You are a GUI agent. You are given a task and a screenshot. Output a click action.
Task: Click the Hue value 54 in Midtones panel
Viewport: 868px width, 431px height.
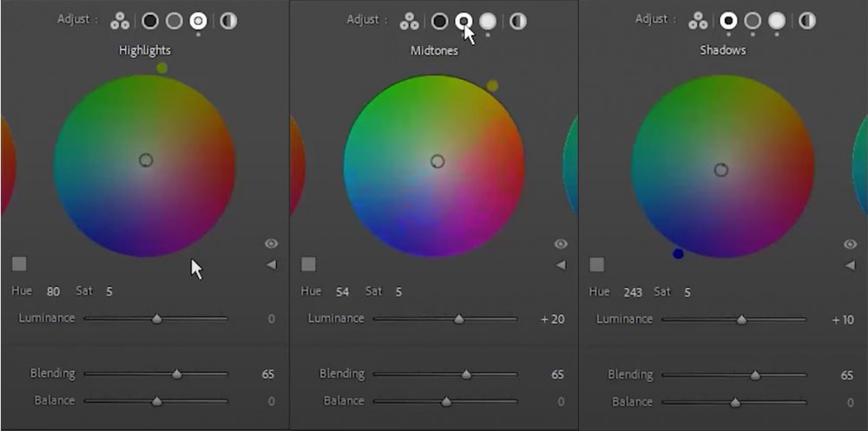point(342,292)
